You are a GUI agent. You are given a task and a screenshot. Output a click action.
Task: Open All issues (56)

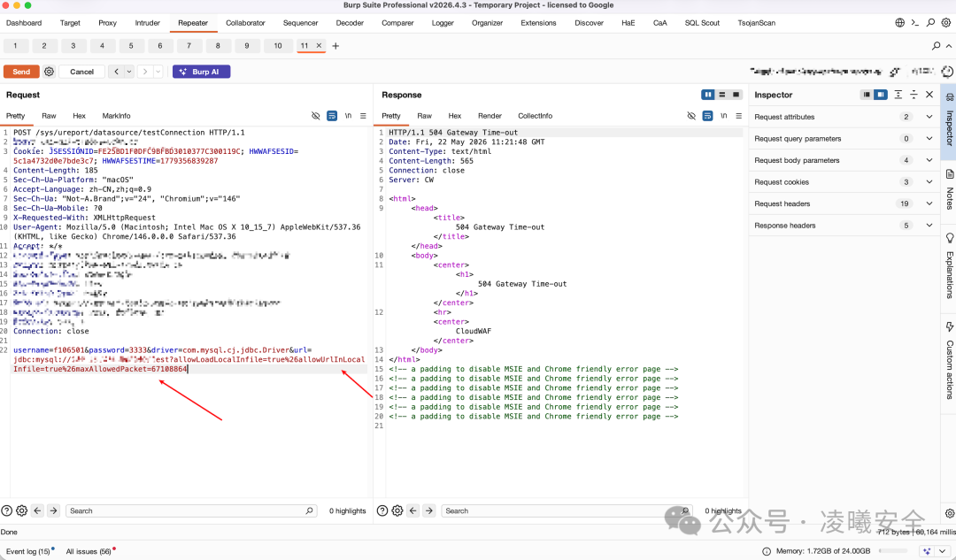pos(89,551)
